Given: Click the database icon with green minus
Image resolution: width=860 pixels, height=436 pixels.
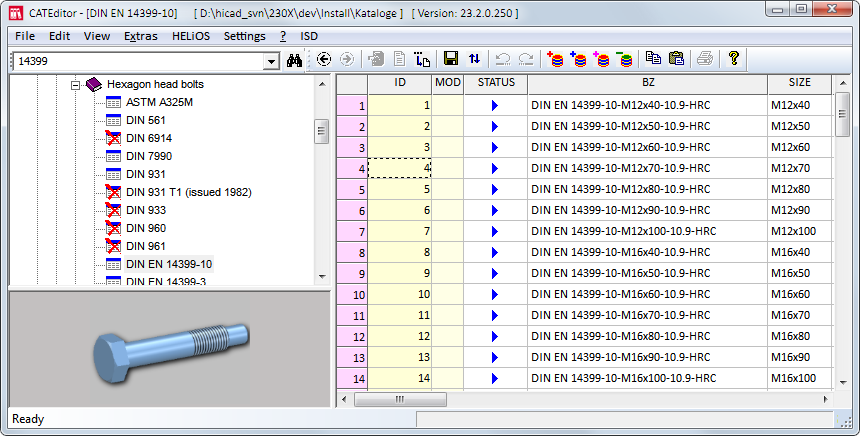Looking at the screenshot, I should [624, 59].
